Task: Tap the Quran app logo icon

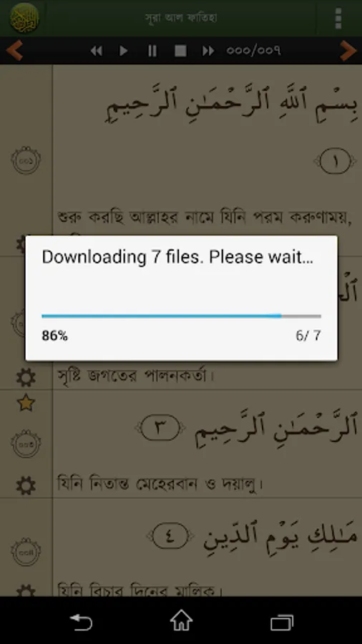Action: click(x=24, y=18)
